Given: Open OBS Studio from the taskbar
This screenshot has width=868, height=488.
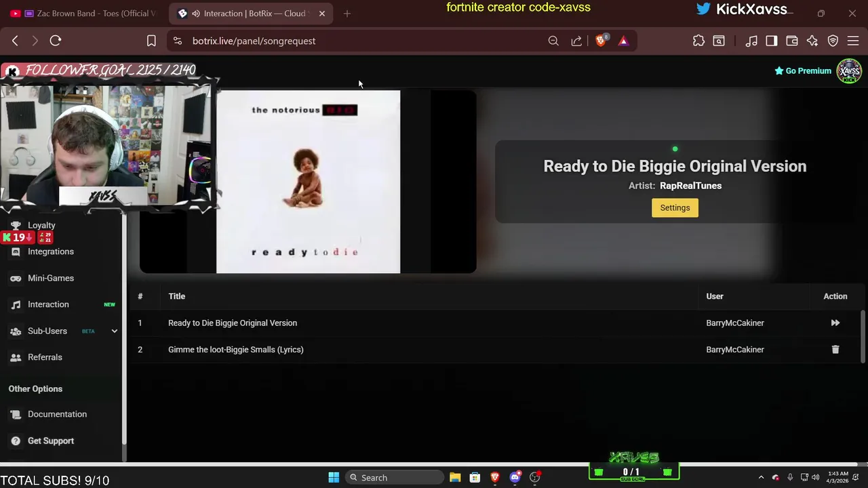Looking at the screenshot, I should tap(535, 478).
